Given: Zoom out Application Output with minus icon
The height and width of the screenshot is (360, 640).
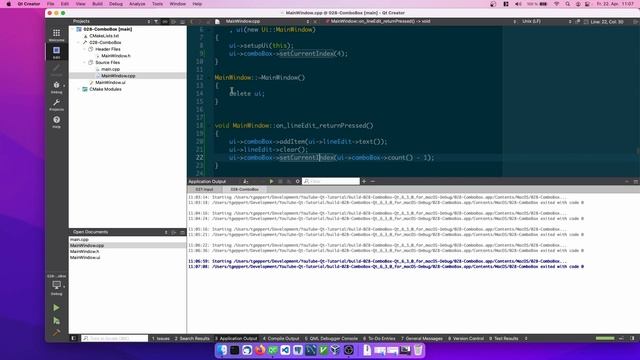Looking at the screenshot, I should point(372,181).
